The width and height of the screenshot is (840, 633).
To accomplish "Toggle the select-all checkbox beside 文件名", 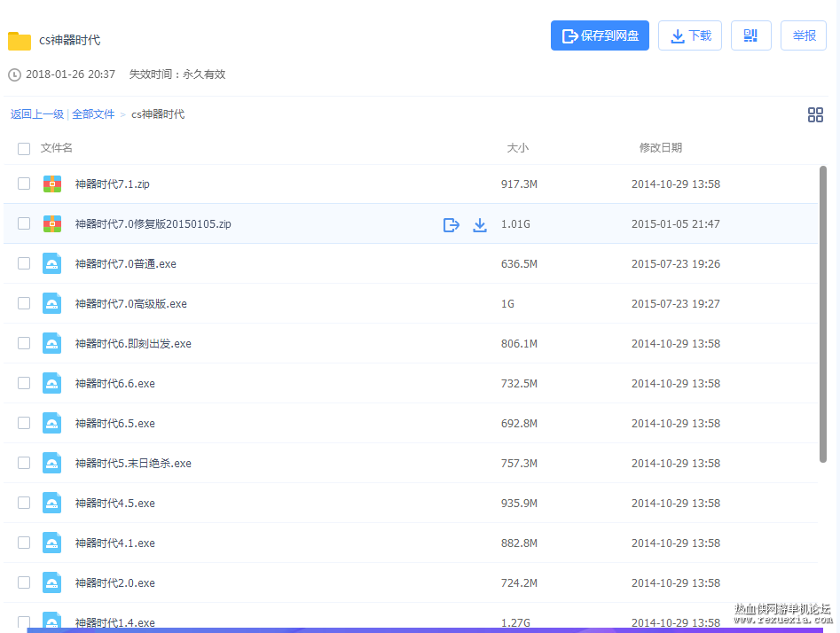I will coord(24,148).
